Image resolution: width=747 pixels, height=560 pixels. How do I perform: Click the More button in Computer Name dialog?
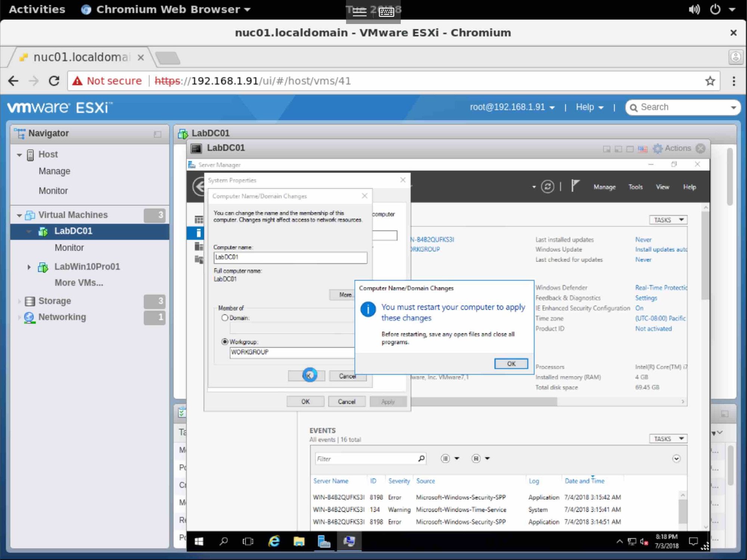tap(342, 295)
